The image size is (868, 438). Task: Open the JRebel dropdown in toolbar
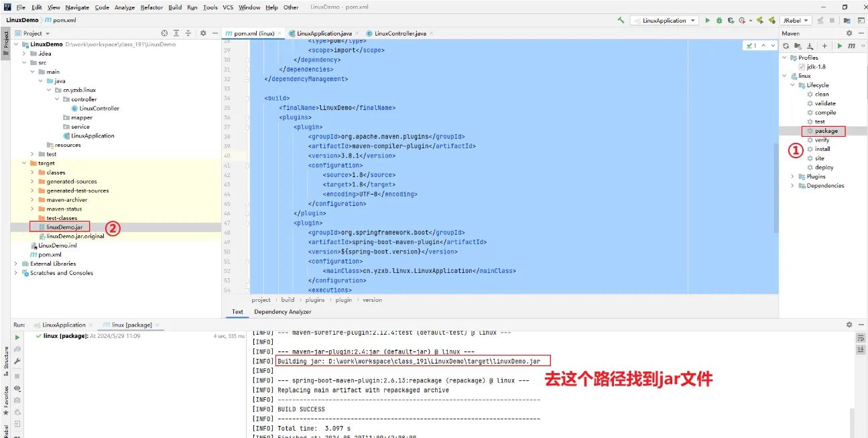796,20
